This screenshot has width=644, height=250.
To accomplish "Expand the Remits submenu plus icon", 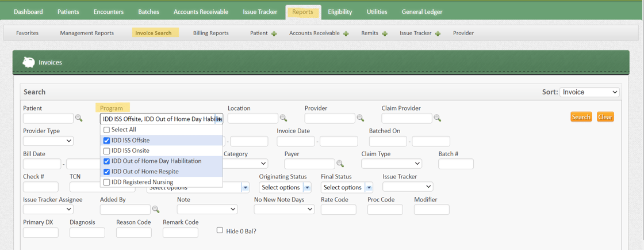I will coord(385,33).
